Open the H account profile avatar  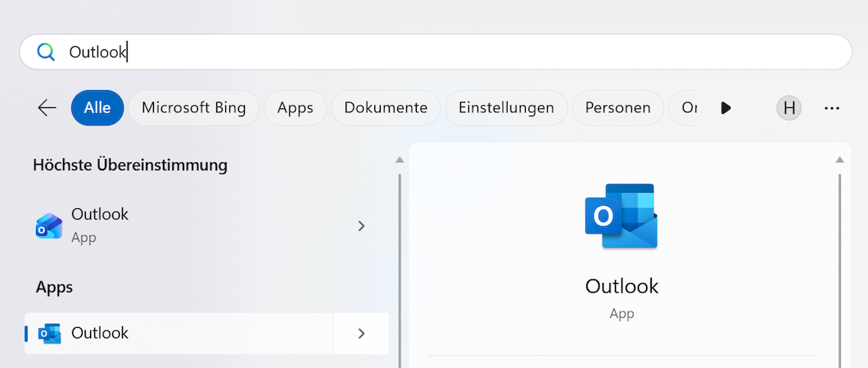coord(789,108)
